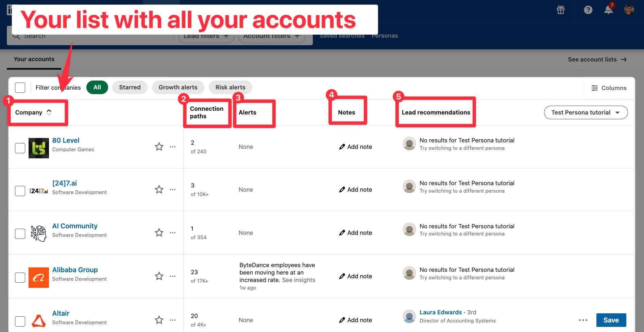644x332 pixels.
Task: Open the AI Community company link
Action: tap(75, 226)
